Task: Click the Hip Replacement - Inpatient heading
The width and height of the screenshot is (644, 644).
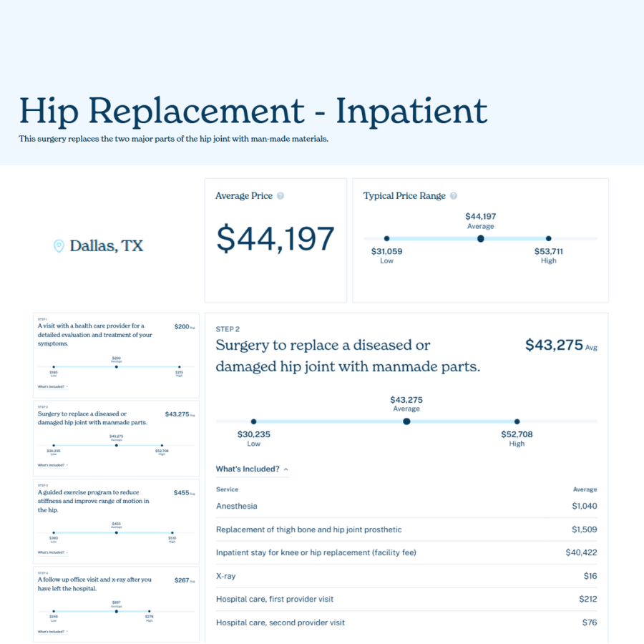Action: tap(253, 111)
